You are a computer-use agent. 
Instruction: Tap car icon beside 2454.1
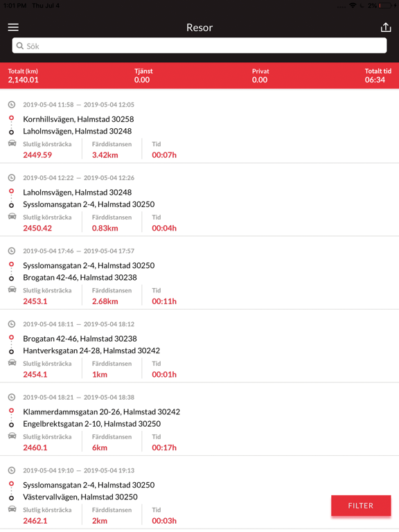(12, 362)
